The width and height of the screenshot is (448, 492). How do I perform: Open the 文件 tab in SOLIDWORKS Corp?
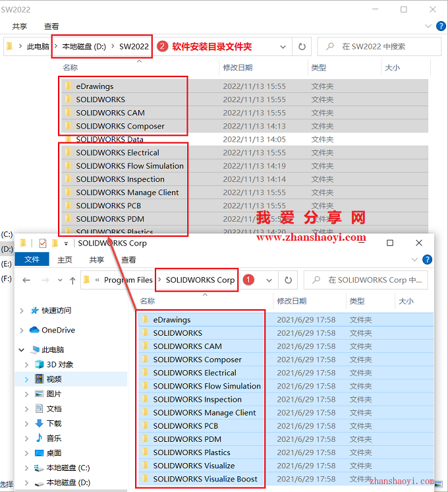click(x=32, y=259)
